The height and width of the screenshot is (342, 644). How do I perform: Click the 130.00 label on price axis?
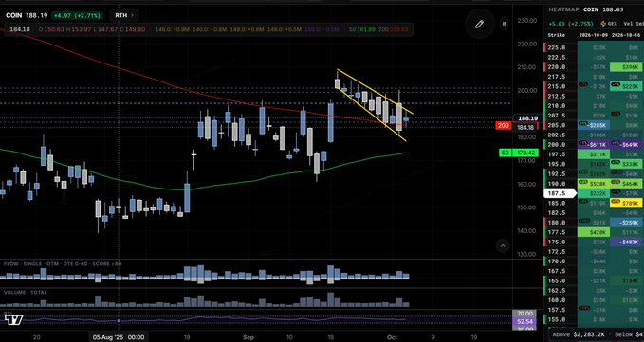(x=527, y=254)
